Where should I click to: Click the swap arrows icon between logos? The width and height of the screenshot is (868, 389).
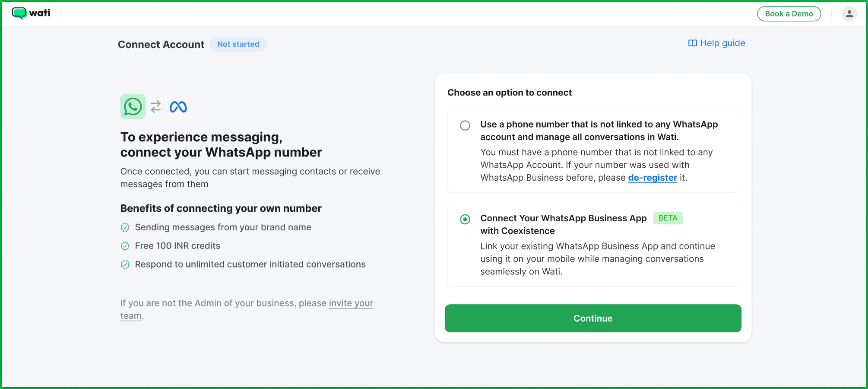click(x=156, y=106)
